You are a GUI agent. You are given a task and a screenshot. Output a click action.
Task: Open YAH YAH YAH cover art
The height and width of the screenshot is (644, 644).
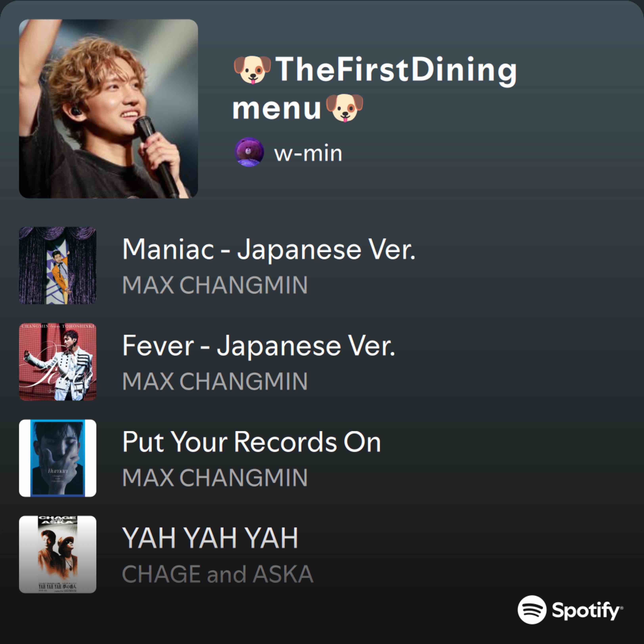[x=58, y=554]
